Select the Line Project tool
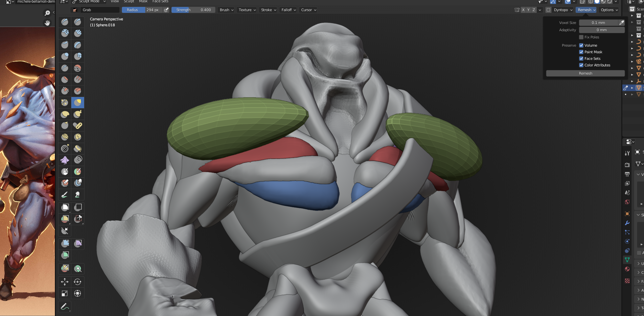This screenshot has width=644, height=316. 65,231
